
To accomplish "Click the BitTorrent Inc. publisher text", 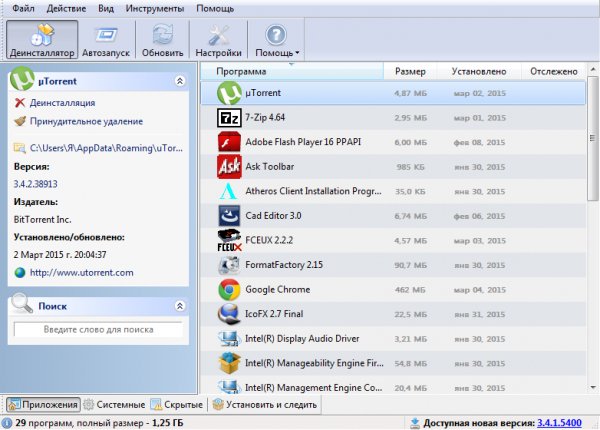I will (42, 220).
